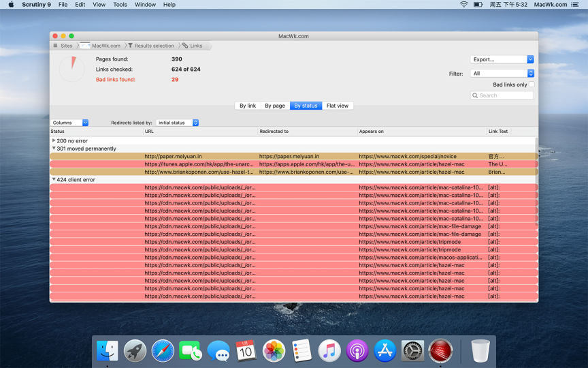588x368 pixels.
Task: Open Redirects listed by initial status dropdown
Action: (x=177, y=123)
